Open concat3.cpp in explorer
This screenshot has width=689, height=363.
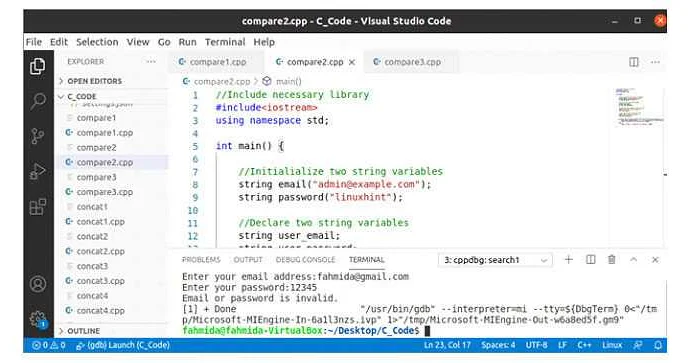pyautogui.click(x=112, y=281)
